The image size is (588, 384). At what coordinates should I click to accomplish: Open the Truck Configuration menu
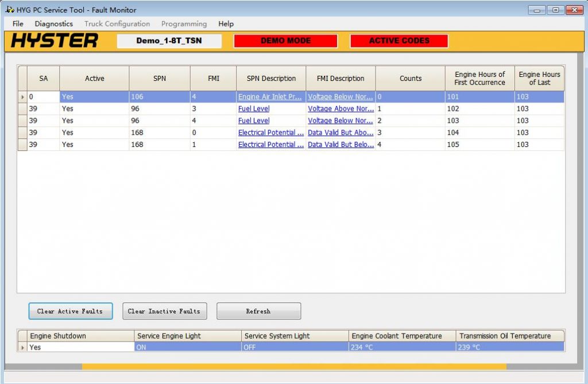point(117,24)
